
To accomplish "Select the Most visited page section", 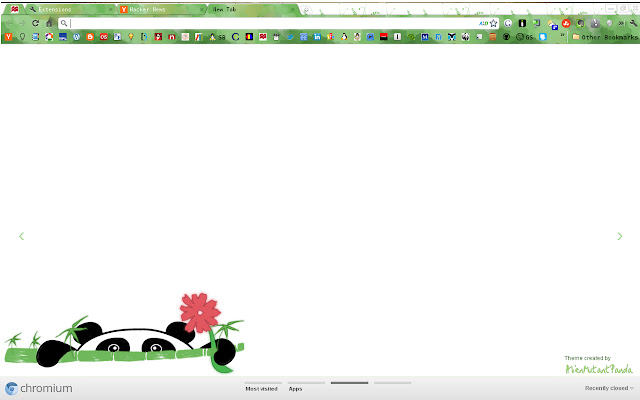I will [261, 388].
